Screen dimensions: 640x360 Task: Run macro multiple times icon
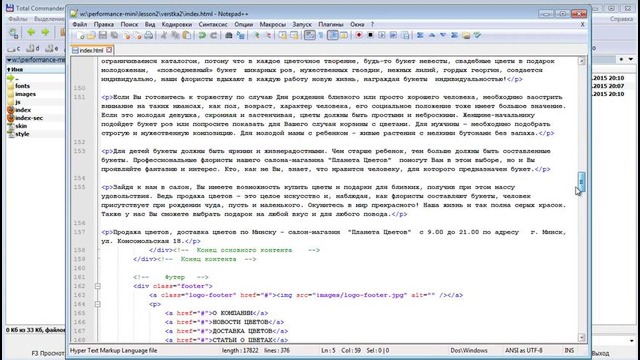pyautogui.click(x=393, y=35)
